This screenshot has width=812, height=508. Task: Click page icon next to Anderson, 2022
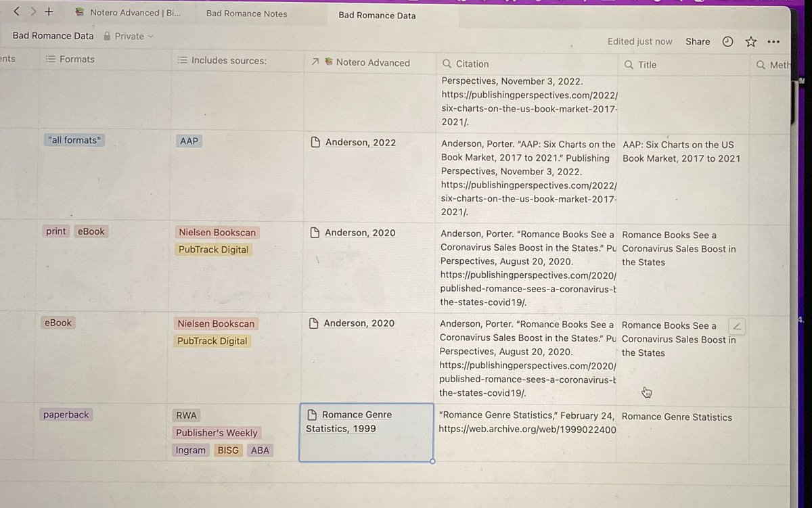pos(315,142)
